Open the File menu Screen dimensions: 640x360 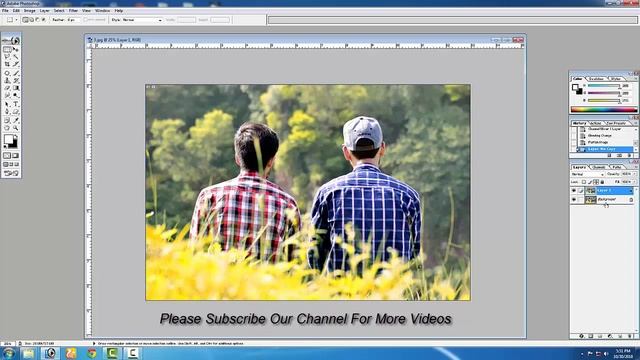coord(5,11)
